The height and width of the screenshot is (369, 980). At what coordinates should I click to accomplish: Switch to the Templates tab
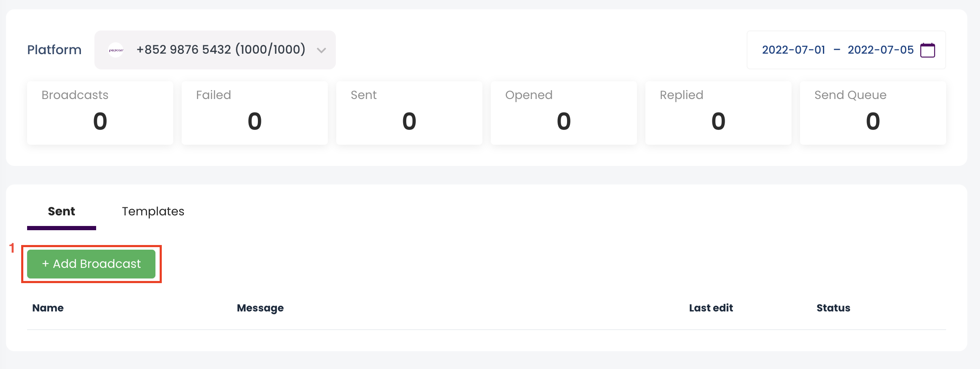[153, 211]
